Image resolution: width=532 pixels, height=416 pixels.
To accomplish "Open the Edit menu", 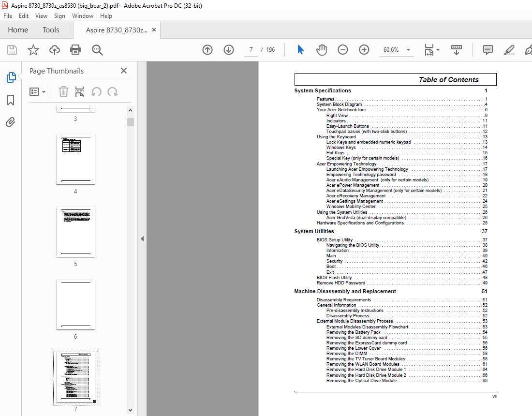I will click(x=23, y=16).
